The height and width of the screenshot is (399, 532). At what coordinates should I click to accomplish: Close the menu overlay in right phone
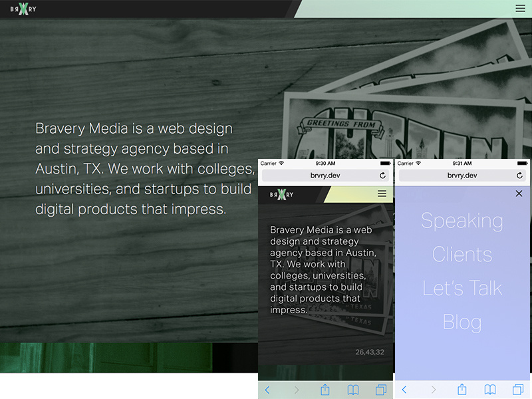pyautogui.click(x=519, y=194)
